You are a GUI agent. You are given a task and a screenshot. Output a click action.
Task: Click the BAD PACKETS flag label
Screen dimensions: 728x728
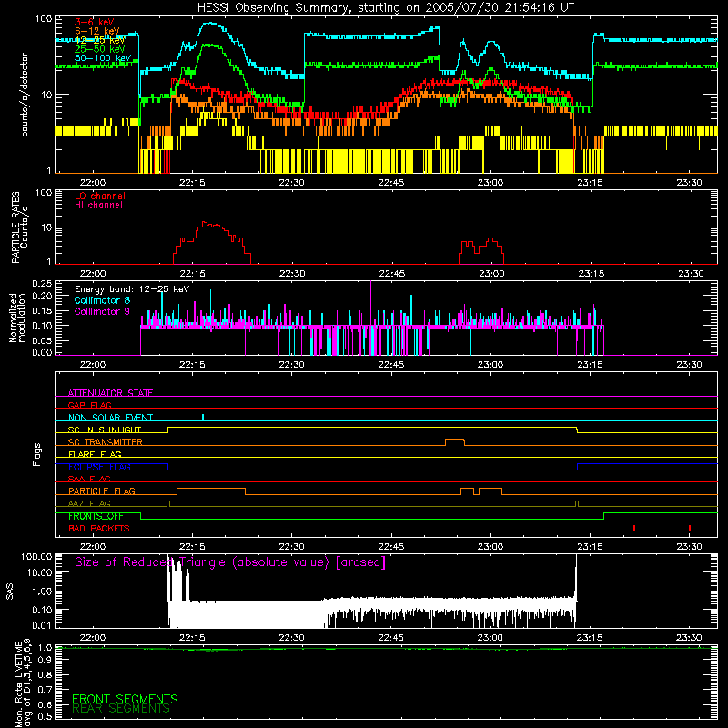point(99,528)
